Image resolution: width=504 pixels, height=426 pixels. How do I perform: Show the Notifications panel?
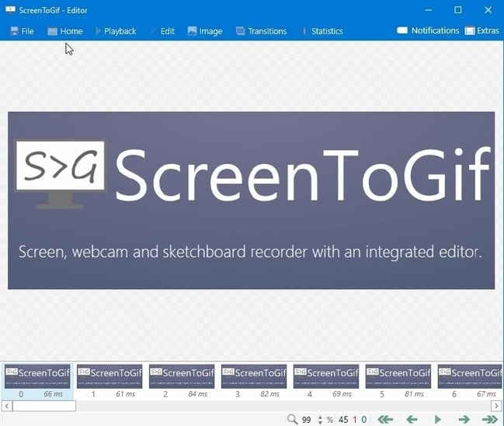click(428, 30)
